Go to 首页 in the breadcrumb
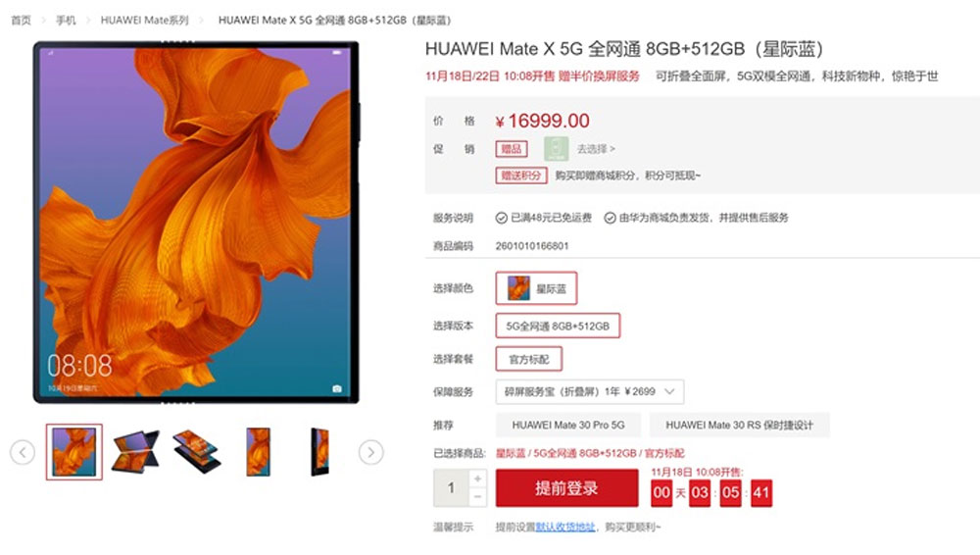980x555 pixels. pyautogui.click(x=21, y=20)
